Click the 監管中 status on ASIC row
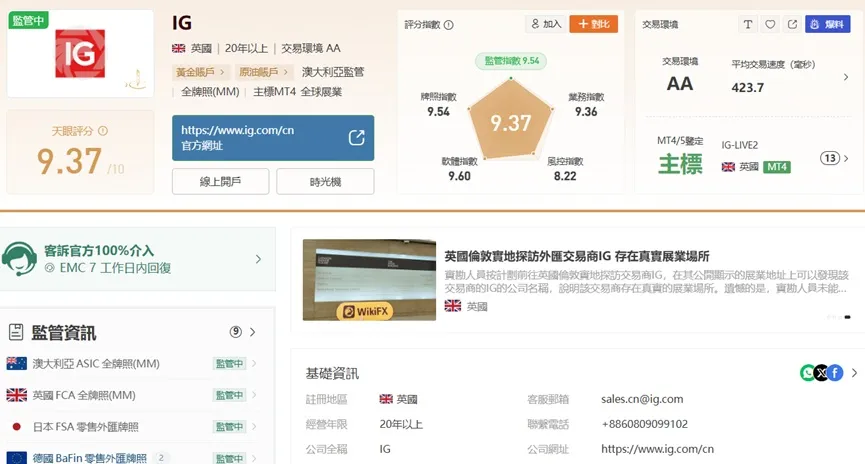Screen dimensions: 865x464 [229, 364]
